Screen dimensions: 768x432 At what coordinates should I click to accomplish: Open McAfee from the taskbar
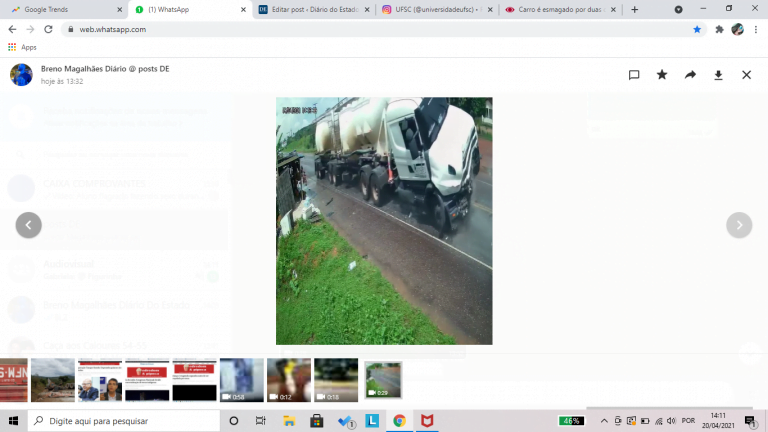(427, 421)
